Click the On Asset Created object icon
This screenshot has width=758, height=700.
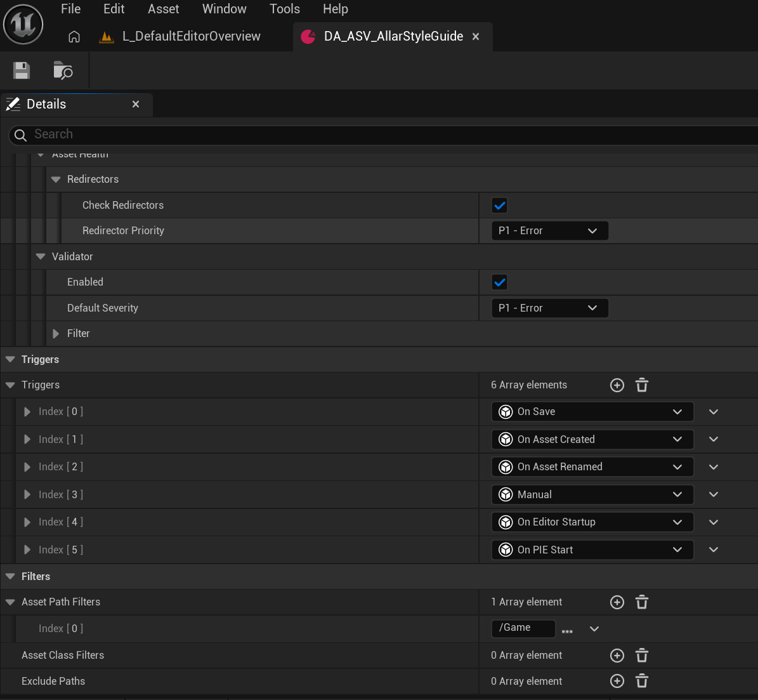click(506, 439)
